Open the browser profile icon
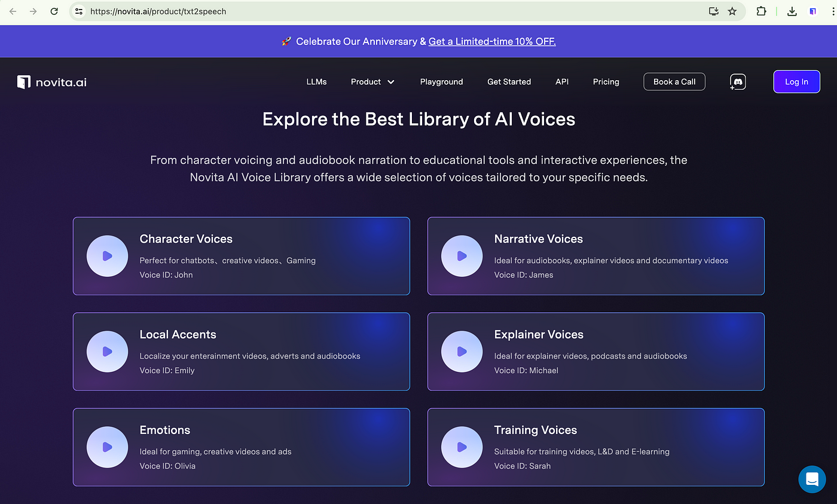This screenshot has height=504, width=837. 812,11
